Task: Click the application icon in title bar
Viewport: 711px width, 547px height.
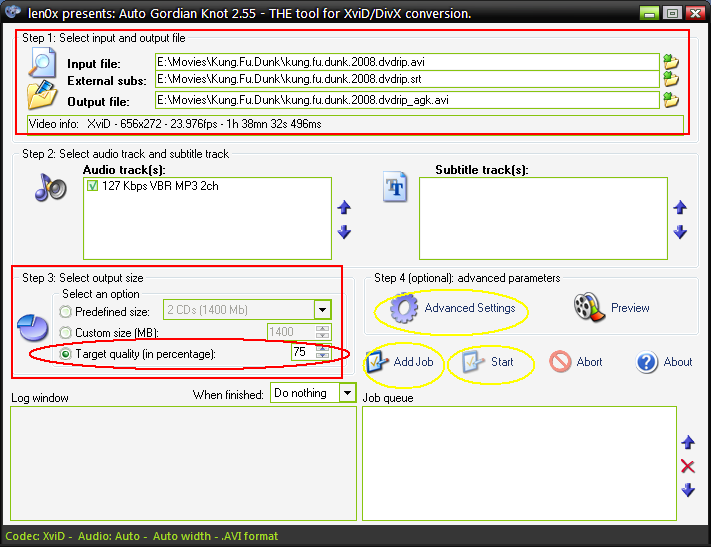Action: click(13, 11)
